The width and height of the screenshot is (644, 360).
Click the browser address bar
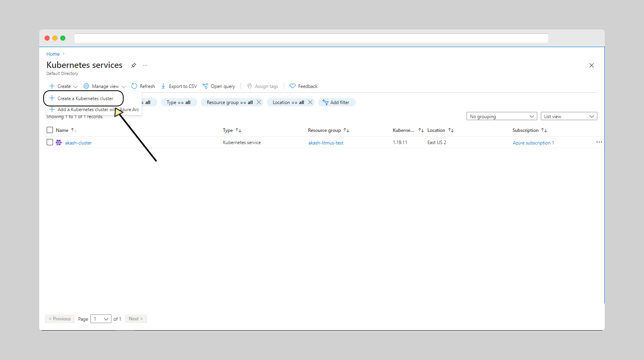(311, 38)
